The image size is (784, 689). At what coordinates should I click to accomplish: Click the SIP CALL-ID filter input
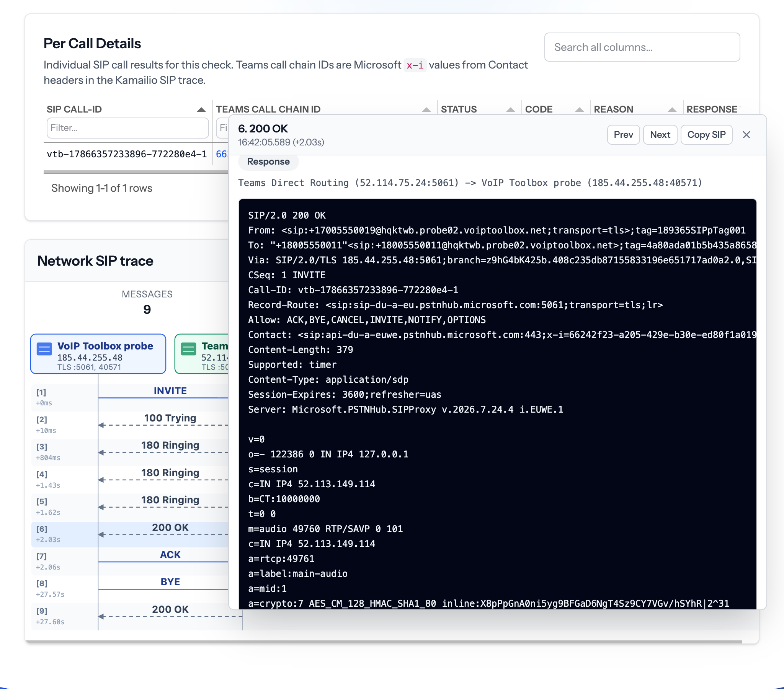pyautogui.click(x=128, y=128)
